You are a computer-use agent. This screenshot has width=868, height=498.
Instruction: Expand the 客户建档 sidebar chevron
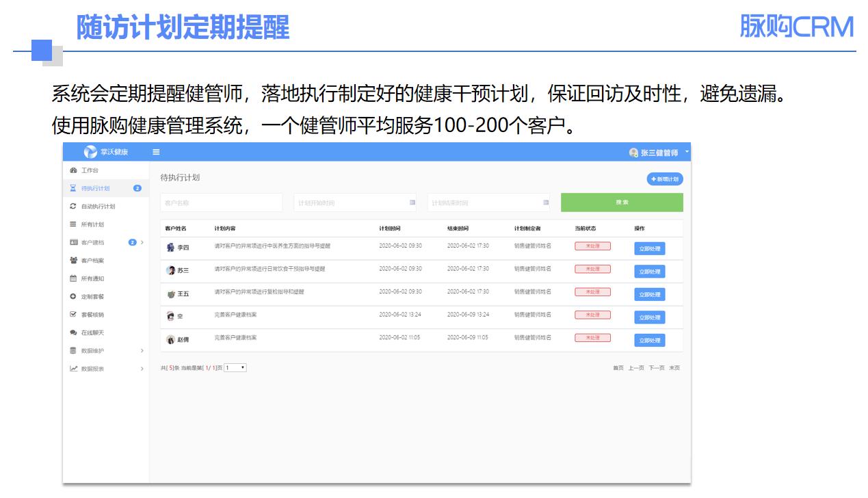coord(142,242)
